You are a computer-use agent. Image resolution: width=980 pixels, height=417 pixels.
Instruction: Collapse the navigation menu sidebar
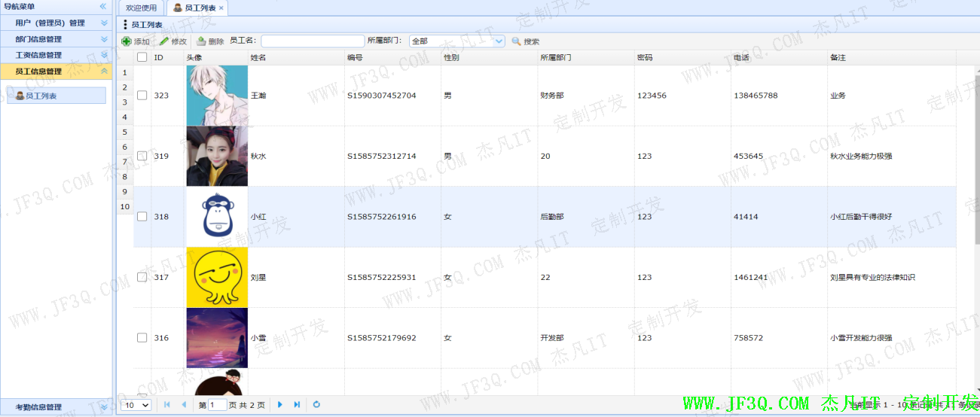103,7
